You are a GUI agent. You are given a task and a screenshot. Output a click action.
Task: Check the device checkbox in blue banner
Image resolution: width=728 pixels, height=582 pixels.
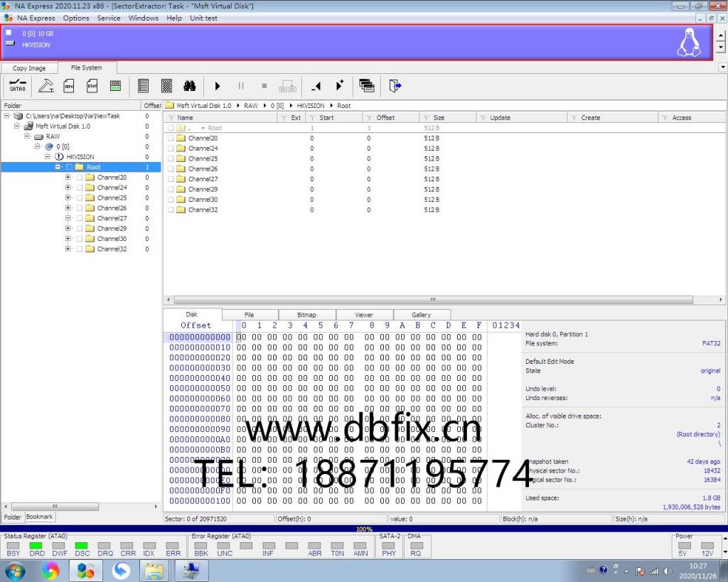point(9,33)
